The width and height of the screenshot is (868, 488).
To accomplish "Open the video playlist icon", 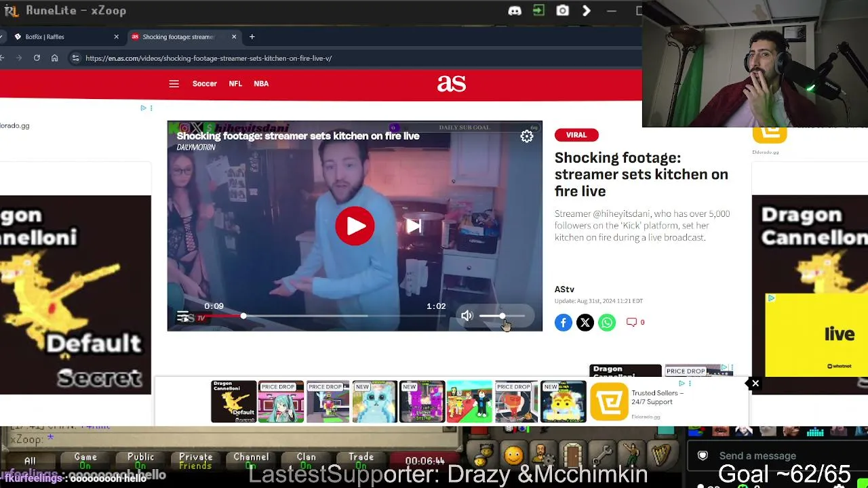I will point(183,316).
